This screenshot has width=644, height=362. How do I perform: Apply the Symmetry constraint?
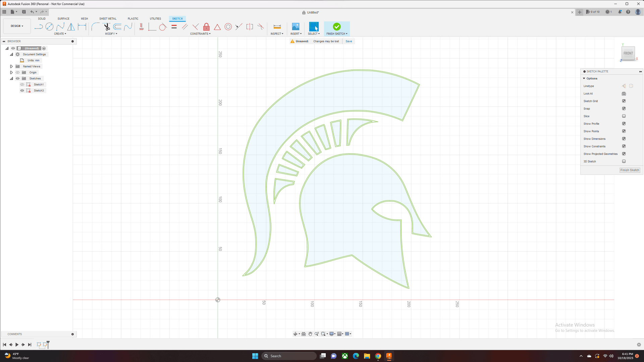tap(250, 26)
